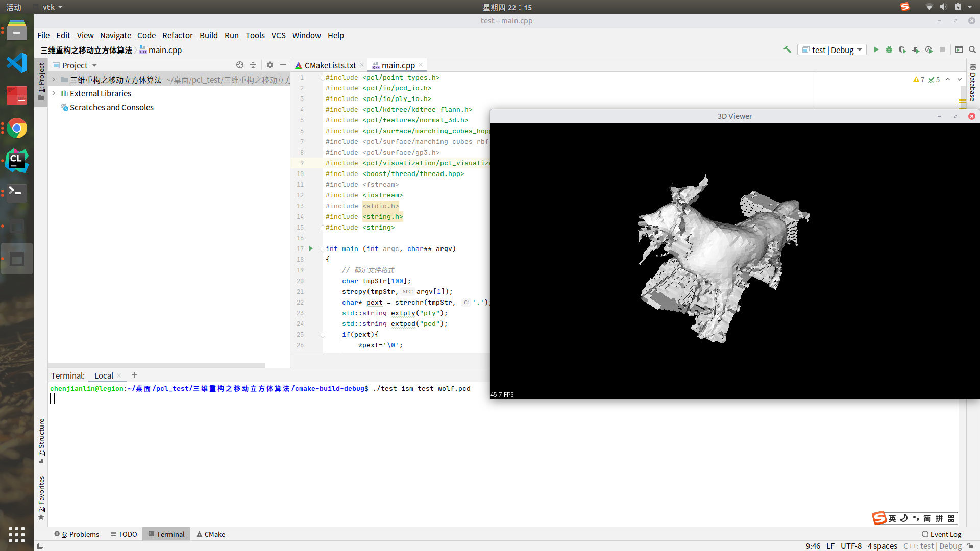Open Visual Studio Code from dock
Screen dimensions: 980x551
tap(16, 62)
